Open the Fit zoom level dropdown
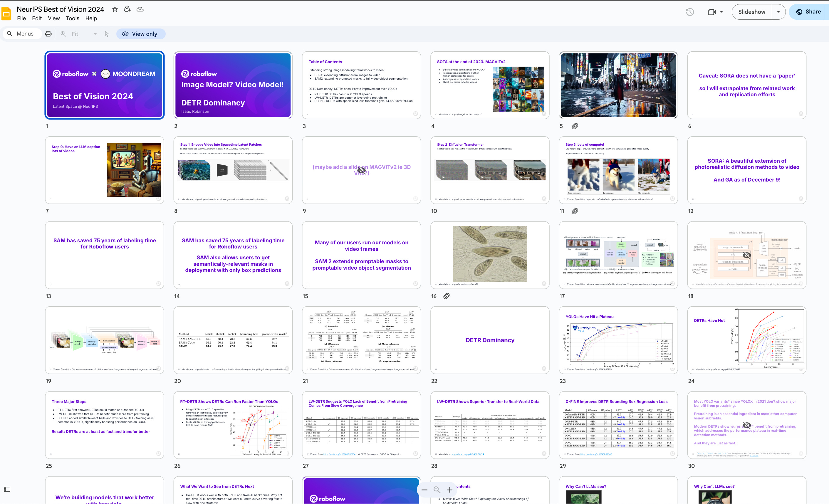This screenshot has height=504, width=829. pyautogui.click(x=84, y=34)
